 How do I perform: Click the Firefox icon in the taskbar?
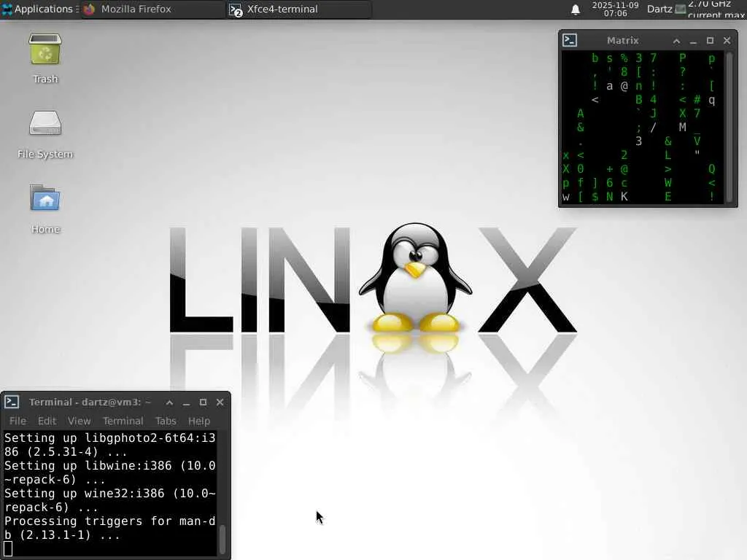click(x=89, y=9)
